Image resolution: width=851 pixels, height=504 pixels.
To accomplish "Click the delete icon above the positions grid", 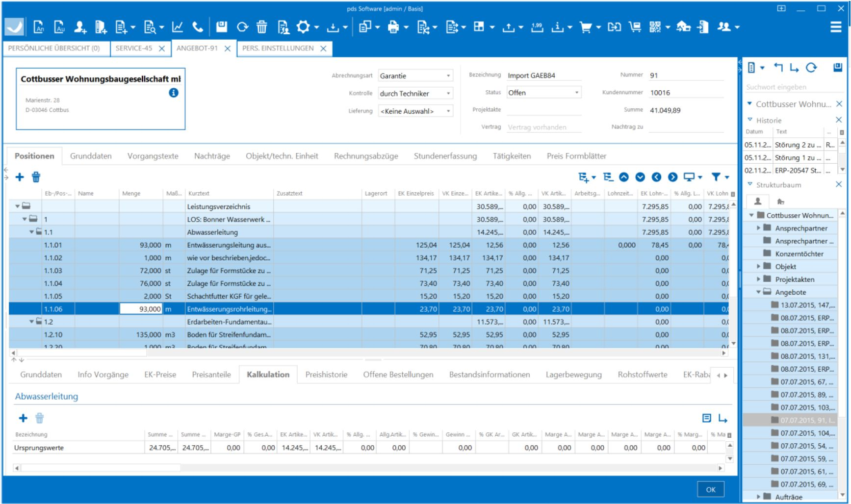I will [x=35, y=176].
